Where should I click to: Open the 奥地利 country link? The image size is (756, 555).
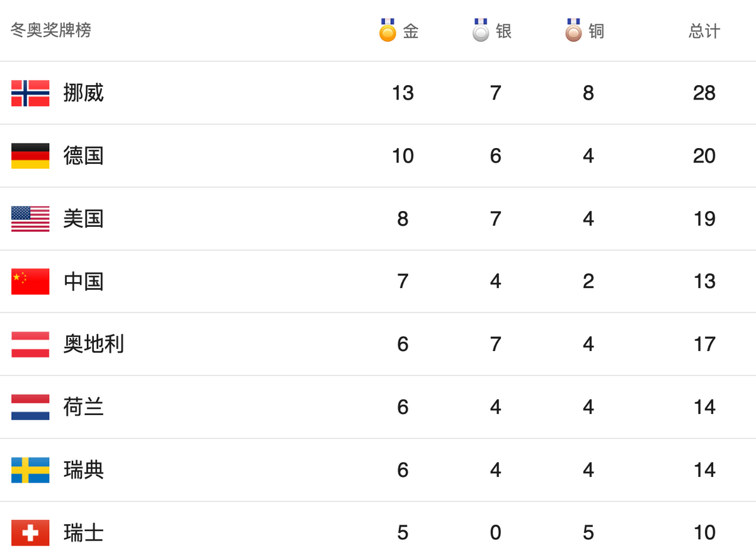pyautogui.click(x=94, y=345)
